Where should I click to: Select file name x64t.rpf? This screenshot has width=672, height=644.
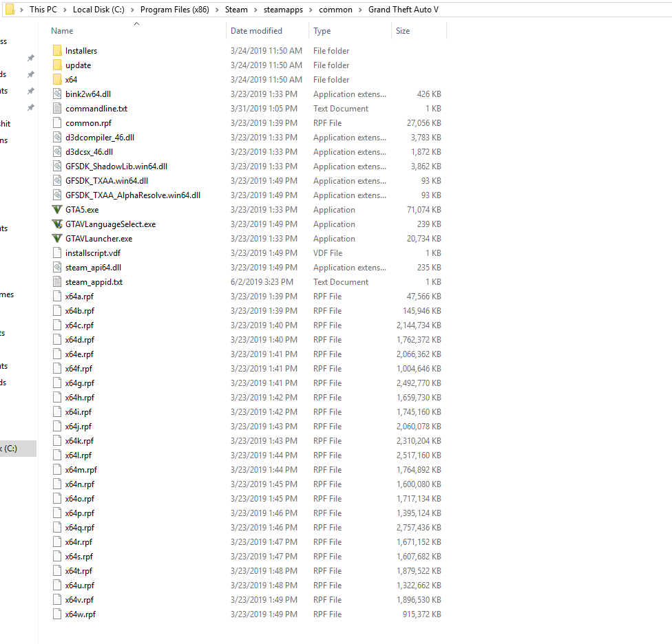(79, 571)
